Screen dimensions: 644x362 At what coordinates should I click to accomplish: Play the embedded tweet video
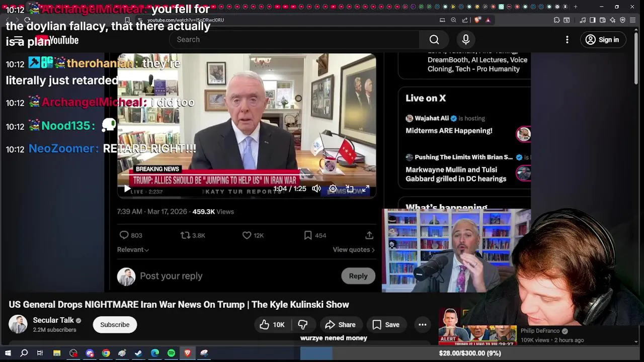[126, 189]
